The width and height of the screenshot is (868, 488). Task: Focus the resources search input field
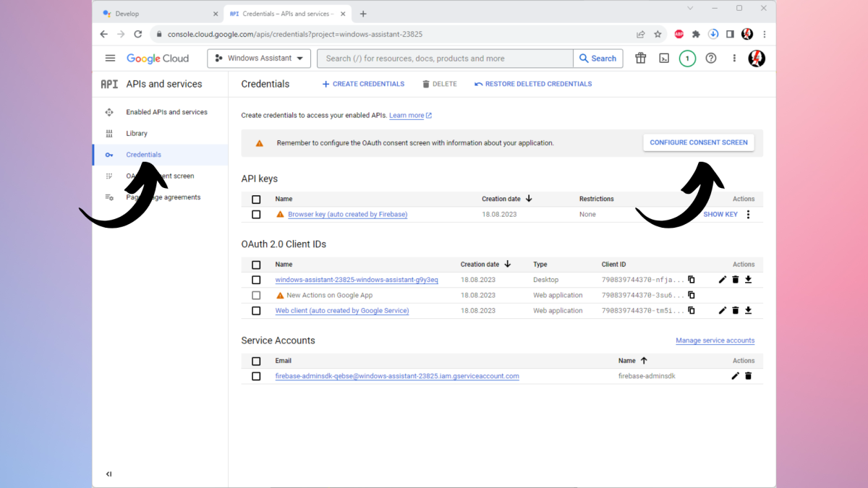[445, 59]
